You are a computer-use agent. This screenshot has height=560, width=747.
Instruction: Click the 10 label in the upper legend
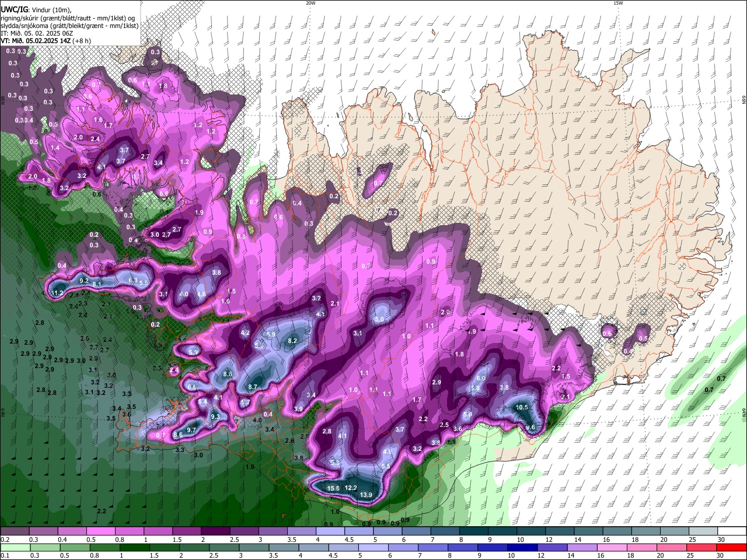pos(520,540)
